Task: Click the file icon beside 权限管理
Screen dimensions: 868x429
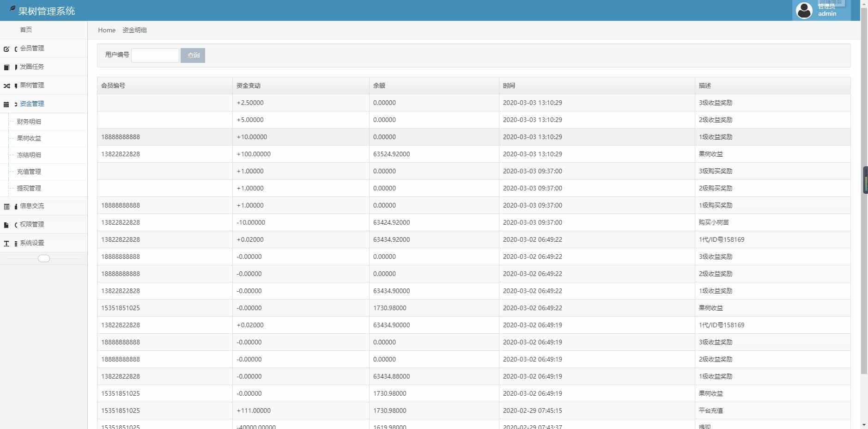Action: pyautogui.click(x=6, y=225)
